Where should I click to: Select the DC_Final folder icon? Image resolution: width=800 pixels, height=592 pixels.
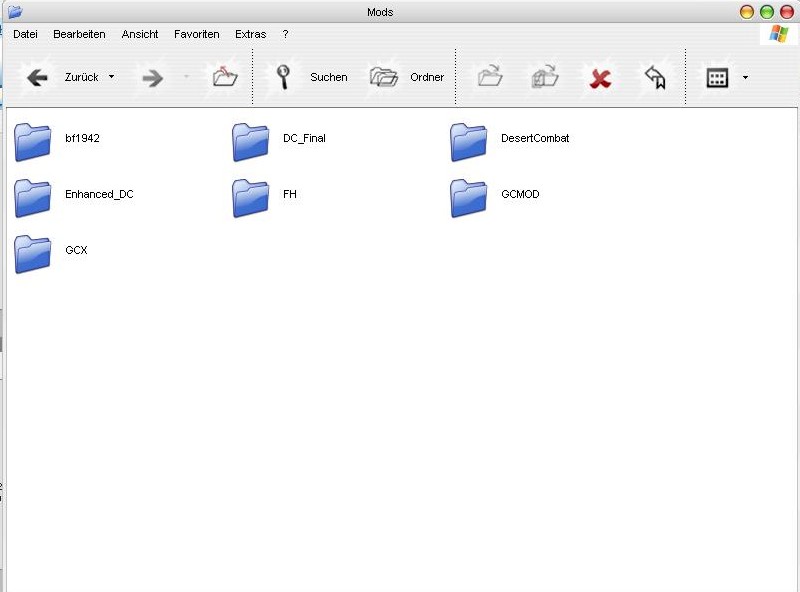pos(251,142)
